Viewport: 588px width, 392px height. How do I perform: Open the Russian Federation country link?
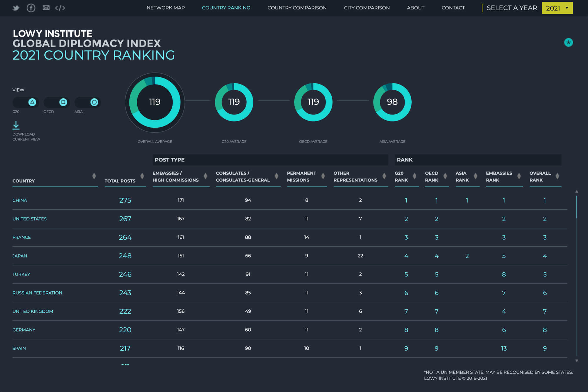tap(37, 293)
